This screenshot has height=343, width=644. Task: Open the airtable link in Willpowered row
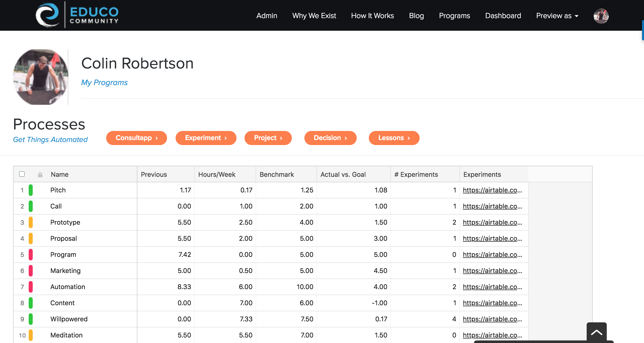(x=492, y=319)
